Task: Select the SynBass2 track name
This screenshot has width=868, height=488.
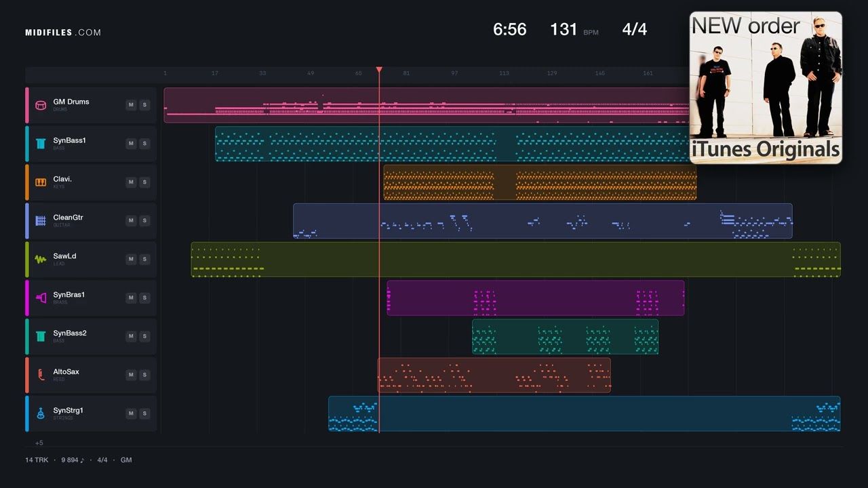Action: [x=70, y=333]
